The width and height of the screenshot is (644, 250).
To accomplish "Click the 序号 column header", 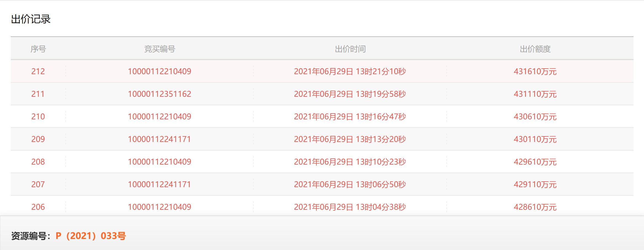I will (x=38, y=49).
